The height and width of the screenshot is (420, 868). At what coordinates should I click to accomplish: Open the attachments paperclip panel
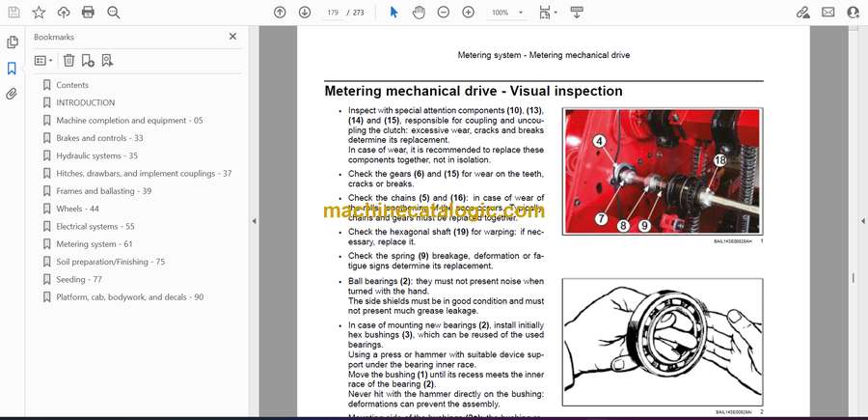(x=12, y=94)
